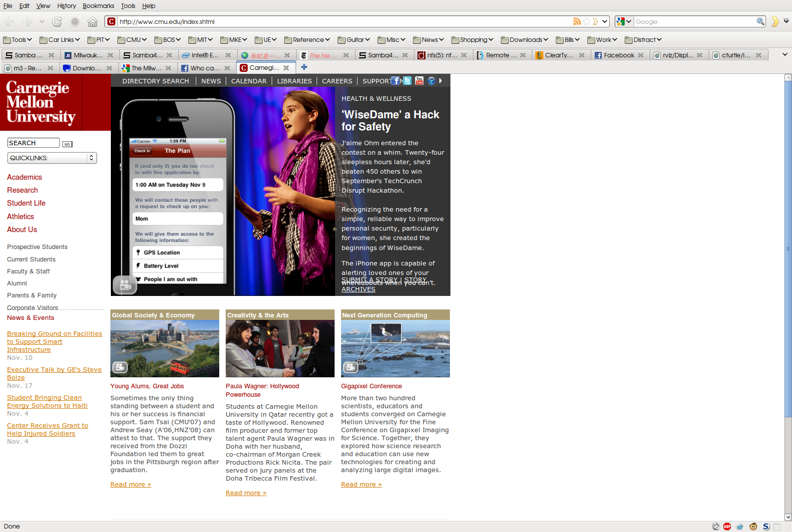
Task: Switch to the Facebook tab
Action: [x=618, y=55]
